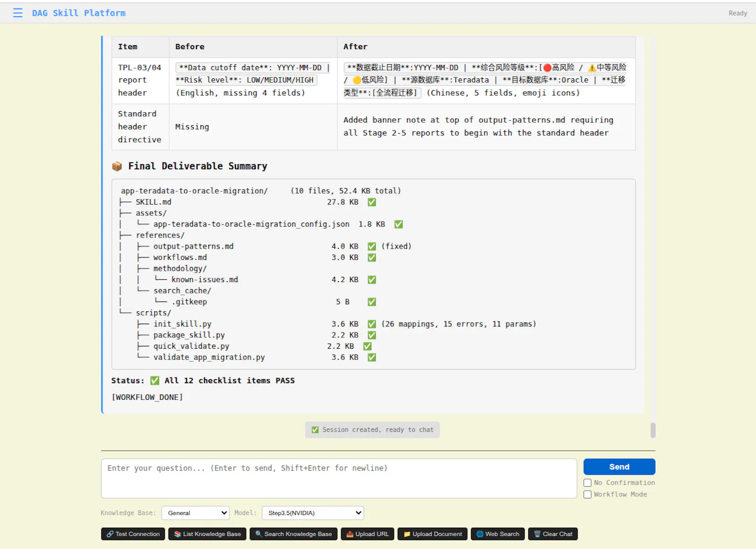Viewport: 756px width, 549px height.
Task: Click the 'assets/' folder entry
Action: pos(151,213)
